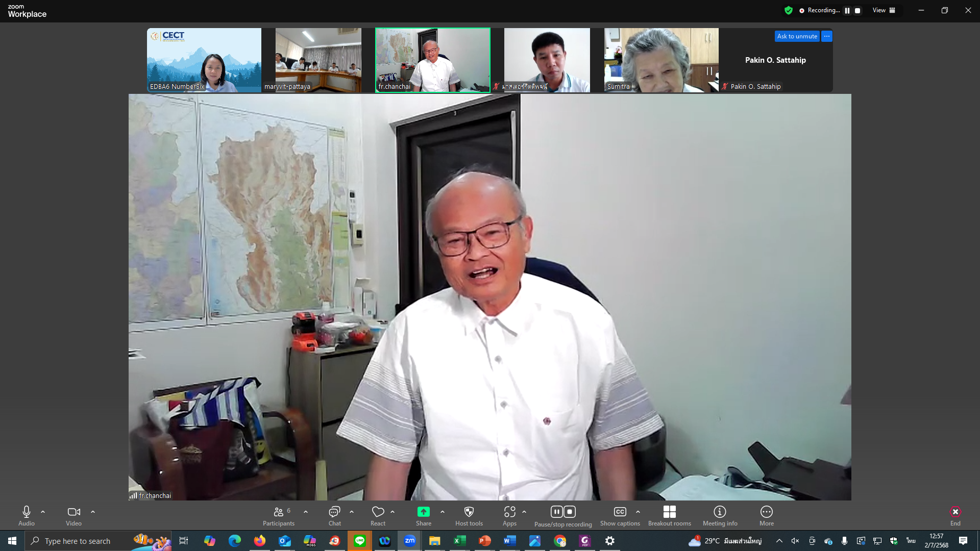Toggle Show captions CC button
Viewport: 980px width, 551px height.
[620, 512]
